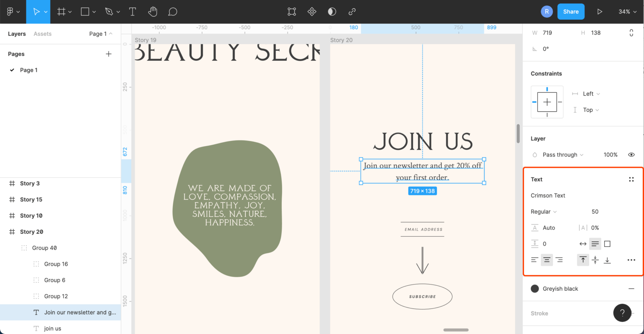Set vertical text alignment to bottom
The image size is (644, 334).
tap(607, 260)
